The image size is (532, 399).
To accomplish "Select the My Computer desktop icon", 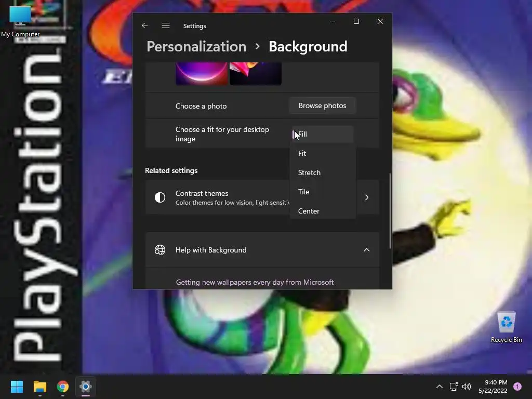I will pyautogui.click(x=20, y=21).
